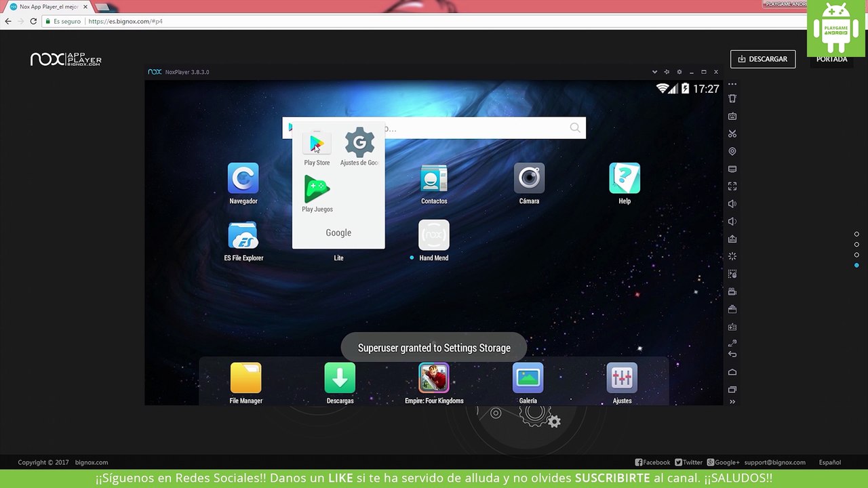The image size is (868, 488).
Task: Open controller configuration icon in Nox sidebar
Action: [732, 327]
